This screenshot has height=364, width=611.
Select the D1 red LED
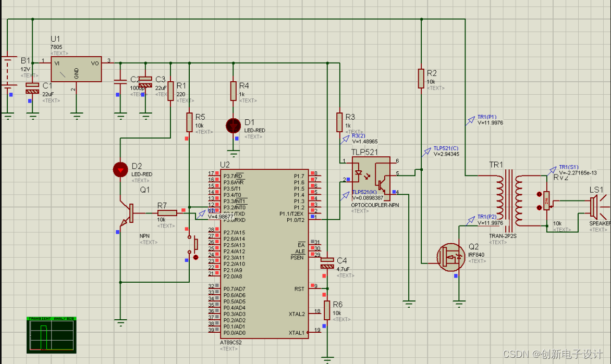tap(234, 125)
